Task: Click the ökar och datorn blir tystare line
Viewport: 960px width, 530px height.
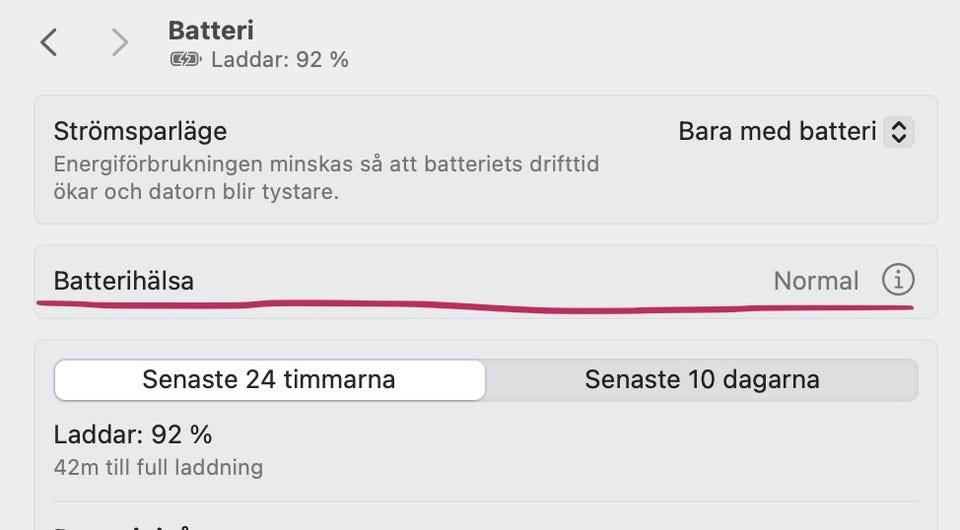Action: [196, 191]
